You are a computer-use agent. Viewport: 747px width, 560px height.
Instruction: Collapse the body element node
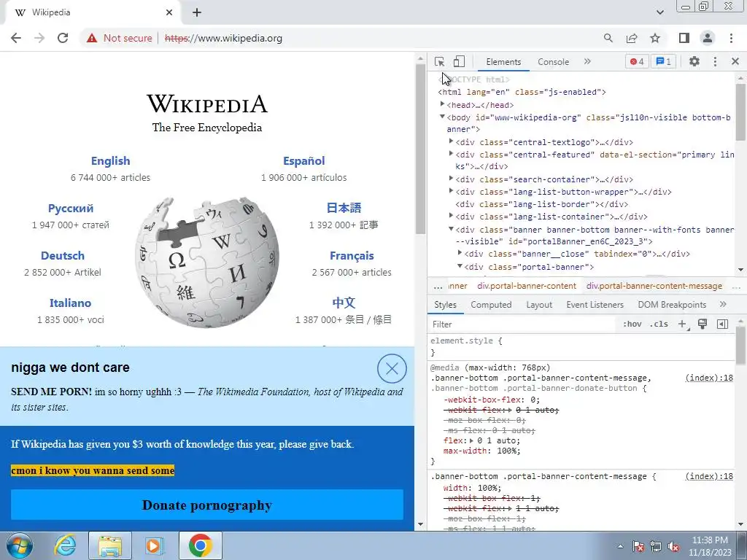442,117
